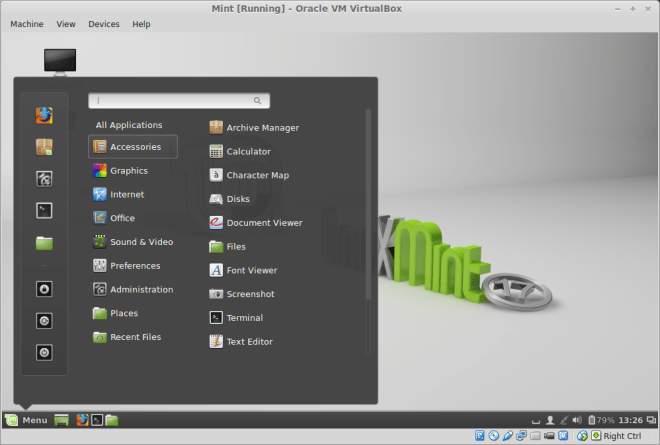Screen dimensions: 660x445
Task: Select Sound & Video category
Action: click(x=133, y=242)
